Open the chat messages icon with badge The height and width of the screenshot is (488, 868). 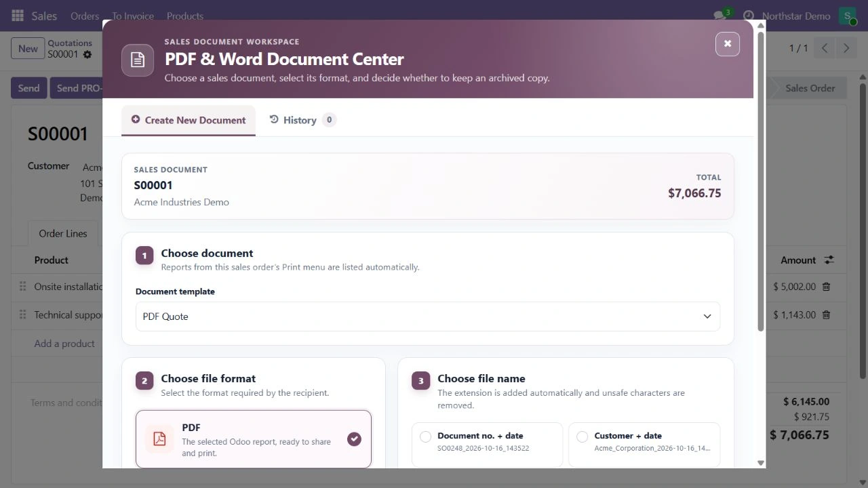(722, 15)
